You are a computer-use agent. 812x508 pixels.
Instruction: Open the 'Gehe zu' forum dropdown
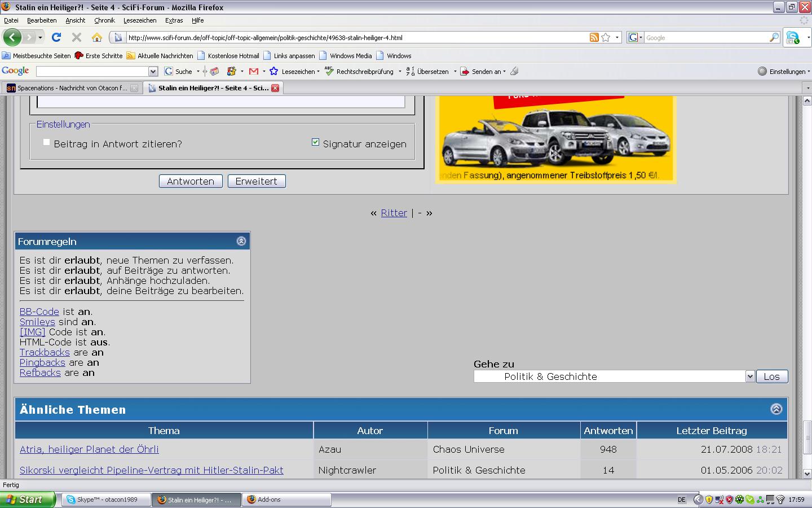pyautogui.click(x=749, y=376)
